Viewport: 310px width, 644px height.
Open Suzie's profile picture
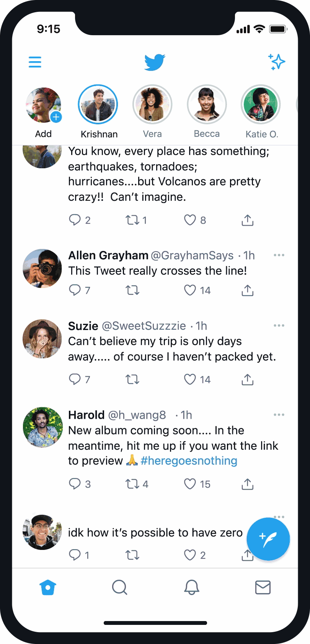[42, 339]
